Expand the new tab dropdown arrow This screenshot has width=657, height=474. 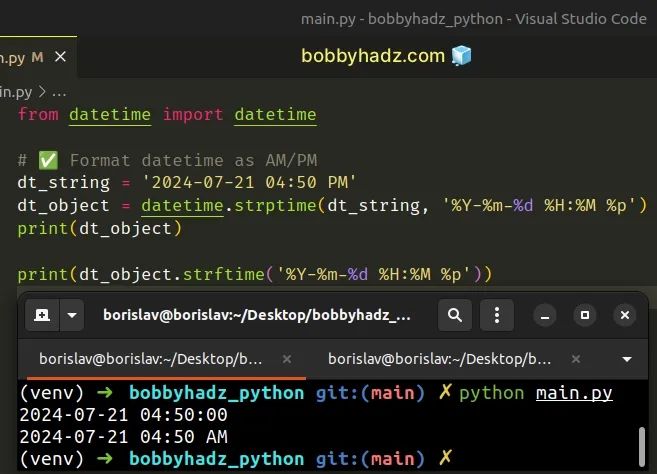point(72,315)
